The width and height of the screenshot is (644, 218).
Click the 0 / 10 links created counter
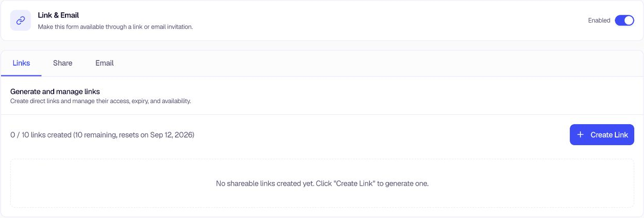point(40,135)
